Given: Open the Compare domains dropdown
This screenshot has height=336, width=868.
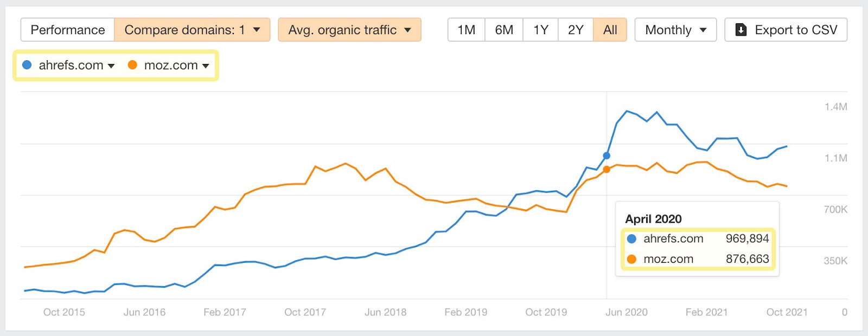Looking at the screenshot, I should [192, 30].
